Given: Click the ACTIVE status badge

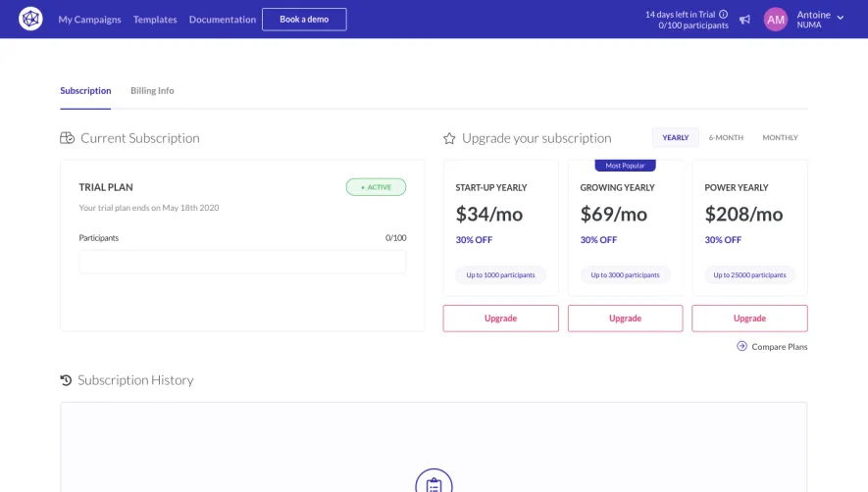Looking at the screenshot, I should coord(376,187).
